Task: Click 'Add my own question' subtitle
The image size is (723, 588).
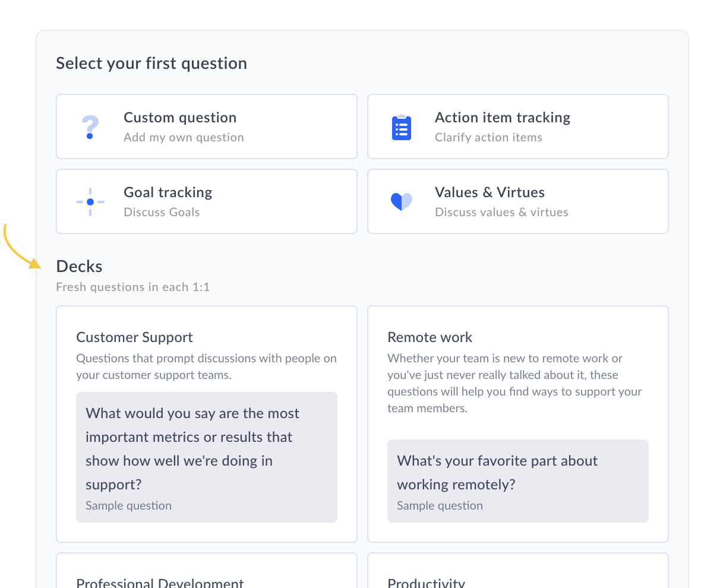Action: click(x=184, y=137)
